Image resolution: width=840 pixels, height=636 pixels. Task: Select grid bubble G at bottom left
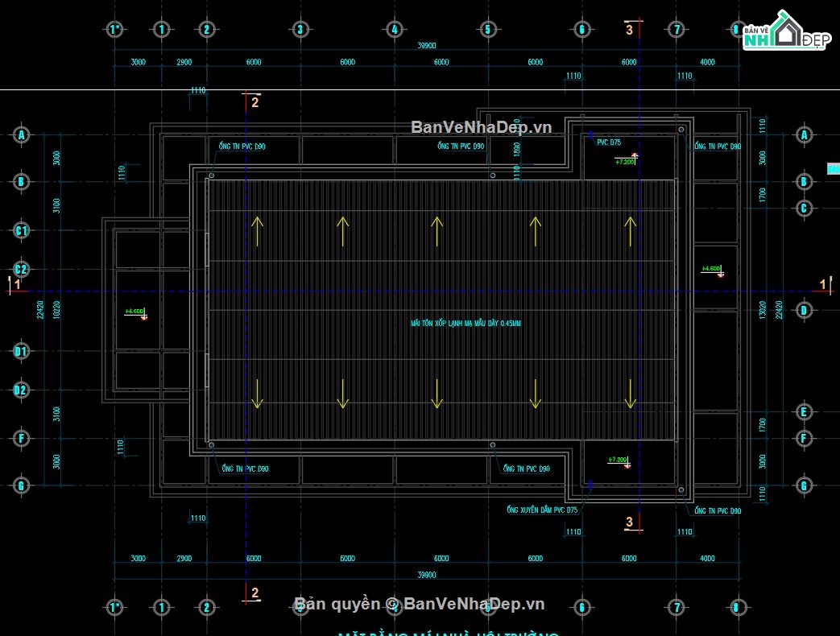coord(20,485)
